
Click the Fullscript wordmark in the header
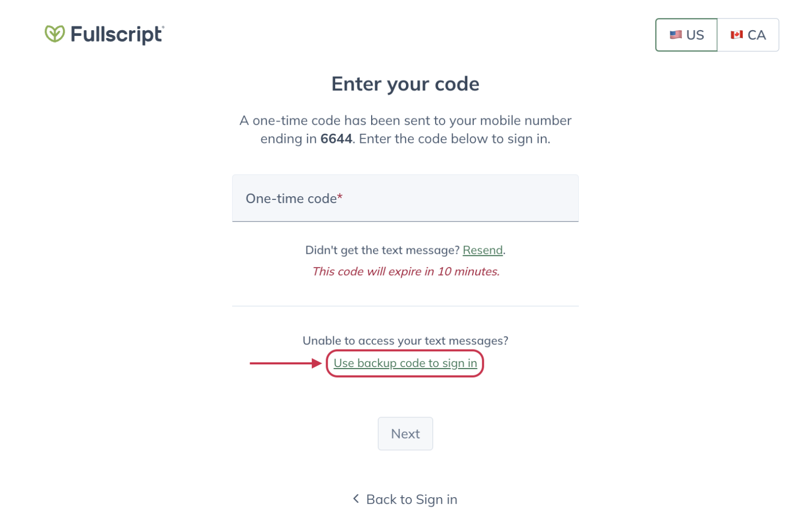pos(116,34)
